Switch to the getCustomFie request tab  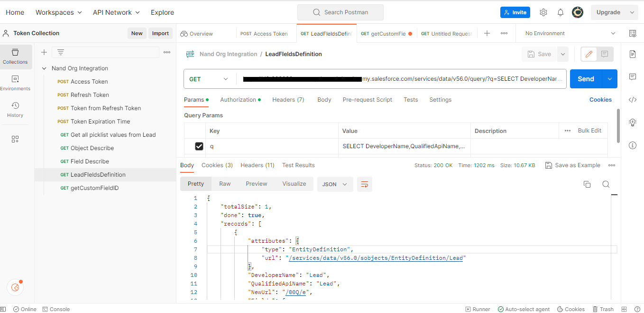click(386, 34)
